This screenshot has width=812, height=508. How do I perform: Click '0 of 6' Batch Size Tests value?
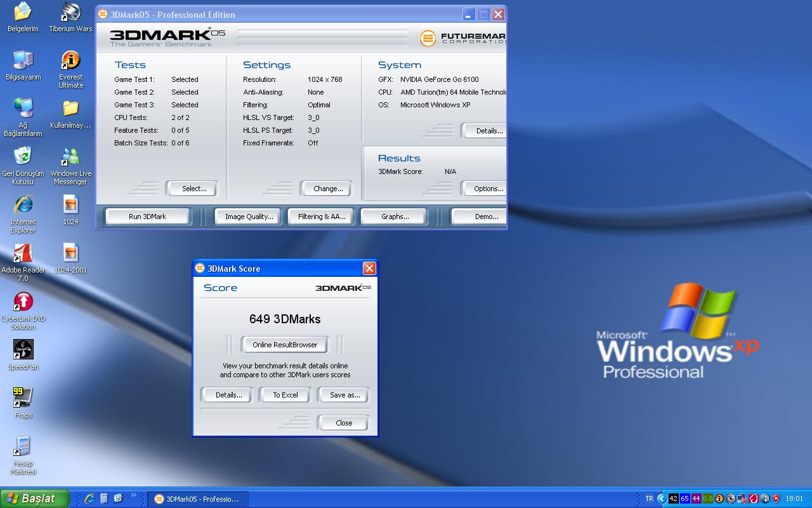point(180,143)
